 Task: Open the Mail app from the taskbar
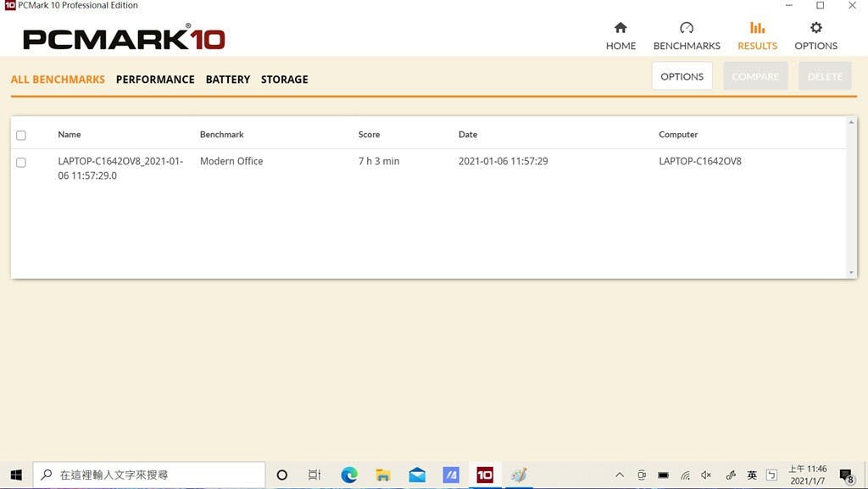click(x=417, y=475)
